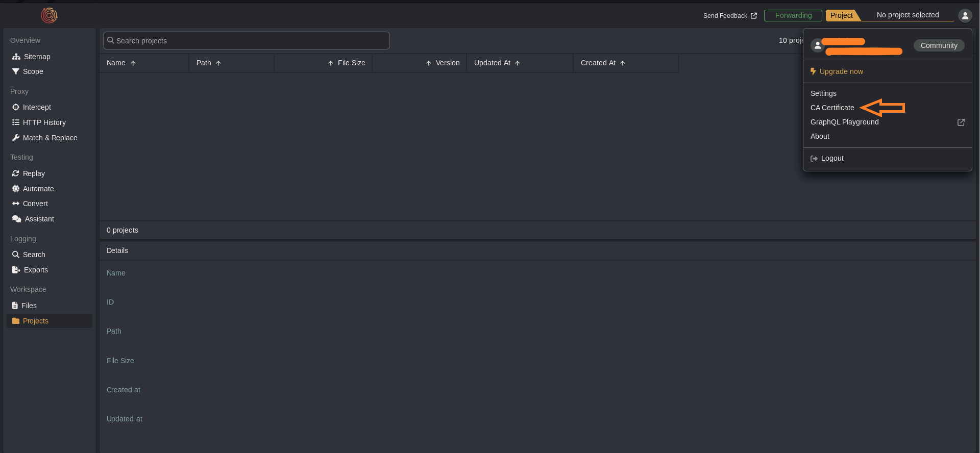
Task: Sort by Name using its arrow
Action: click(133, 63)
